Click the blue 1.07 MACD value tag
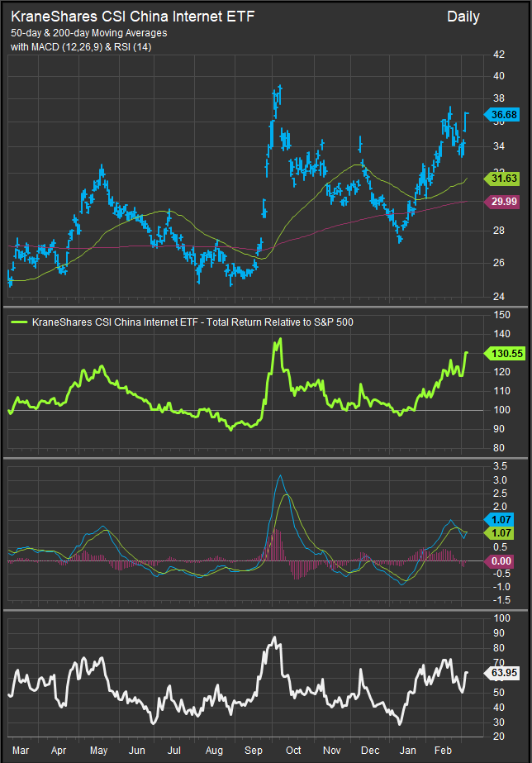The image size is (532, 763). tap(500, 520)
